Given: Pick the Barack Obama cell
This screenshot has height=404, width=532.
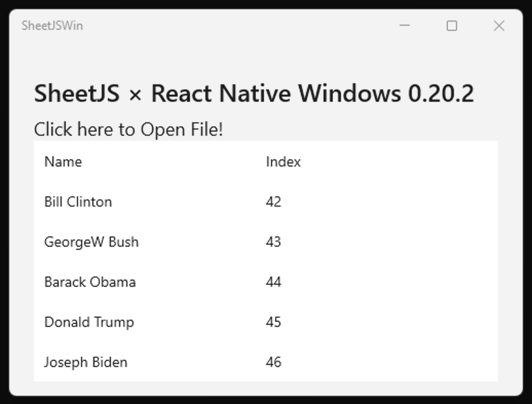Looking at the screenshot, I should click(x=90, y=282).
